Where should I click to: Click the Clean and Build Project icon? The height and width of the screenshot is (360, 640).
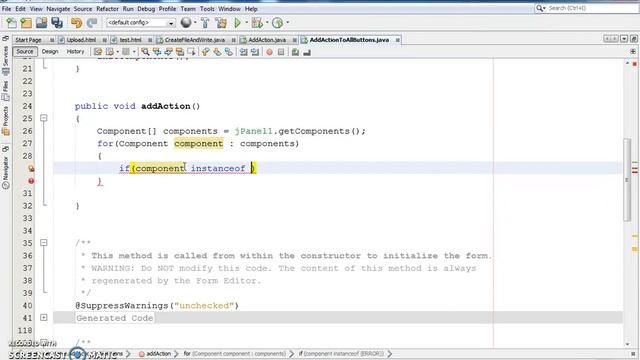tap(221, 23)
